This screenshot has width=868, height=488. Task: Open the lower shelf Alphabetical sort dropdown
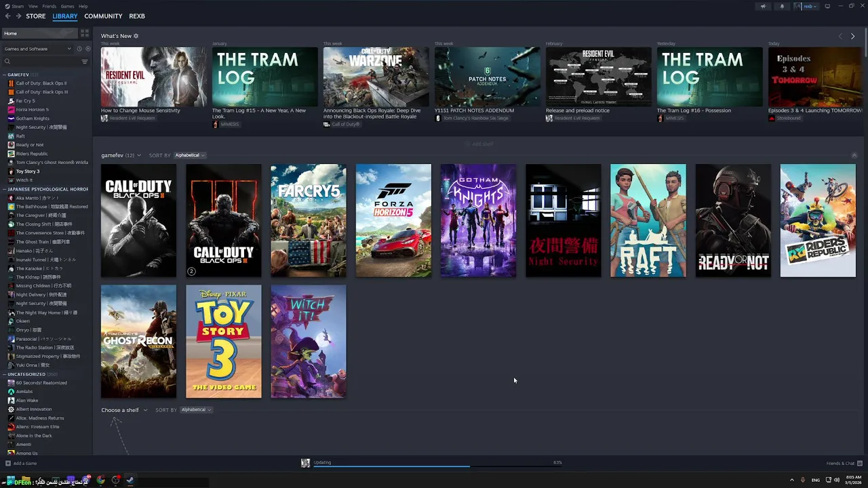click(x=196, y=409)
